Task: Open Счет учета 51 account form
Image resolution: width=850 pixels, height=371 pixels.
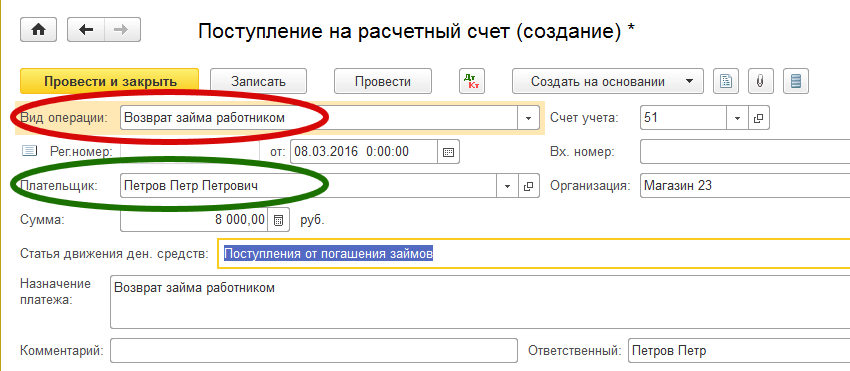Action: pyautogui.click(x=759, y=118)
